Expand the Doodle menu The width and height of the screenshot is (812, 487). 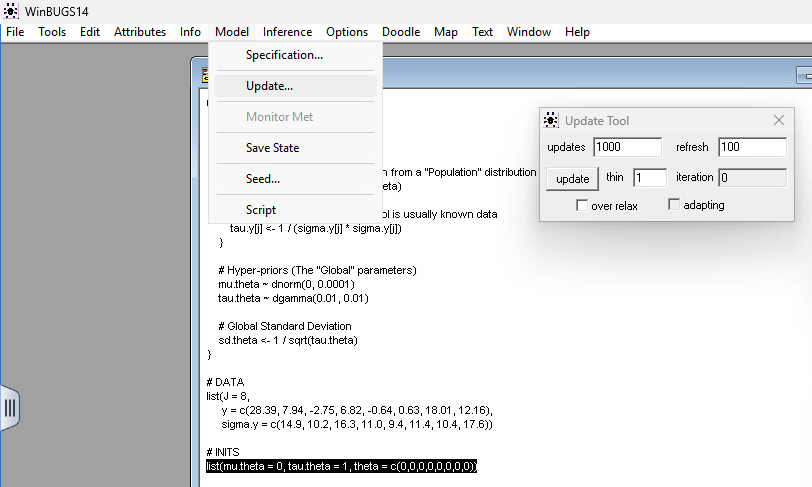(401, 32)
